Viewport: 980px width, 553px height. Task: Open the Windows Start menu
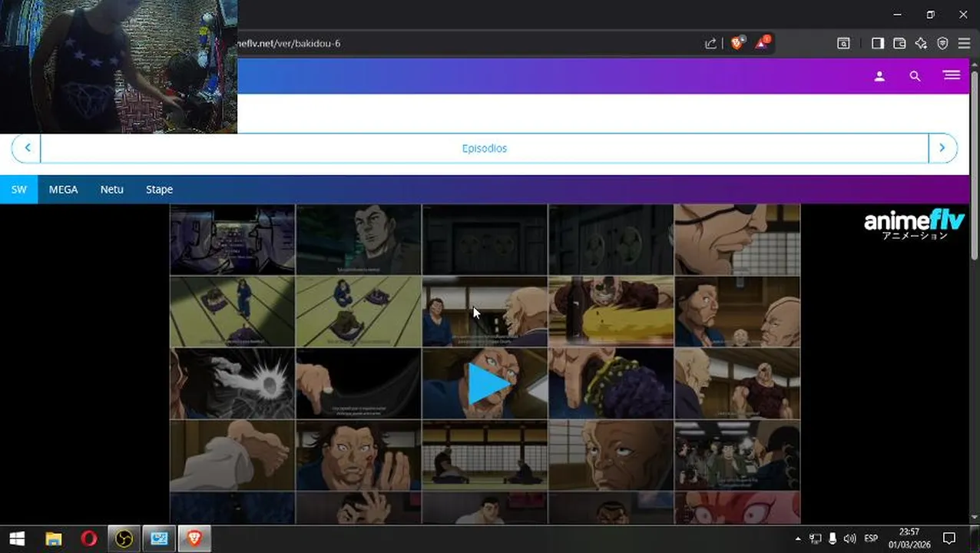point(17,539)
